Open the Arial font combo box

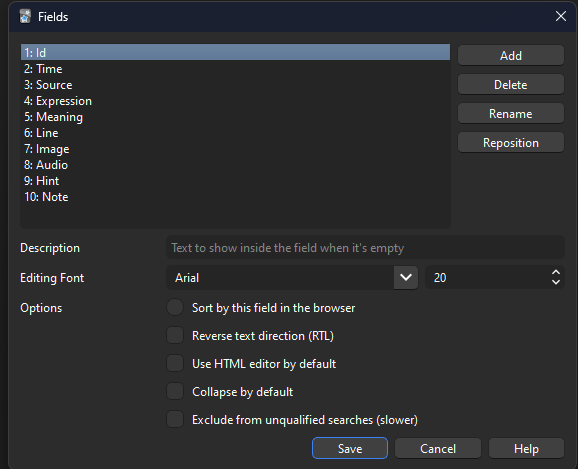click(292, 277)
